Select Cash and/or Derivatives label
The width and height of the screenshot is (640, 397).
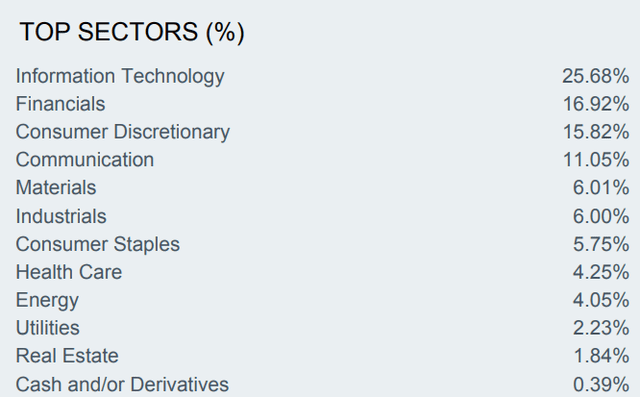pyautogui.click(x=122, y=385)
